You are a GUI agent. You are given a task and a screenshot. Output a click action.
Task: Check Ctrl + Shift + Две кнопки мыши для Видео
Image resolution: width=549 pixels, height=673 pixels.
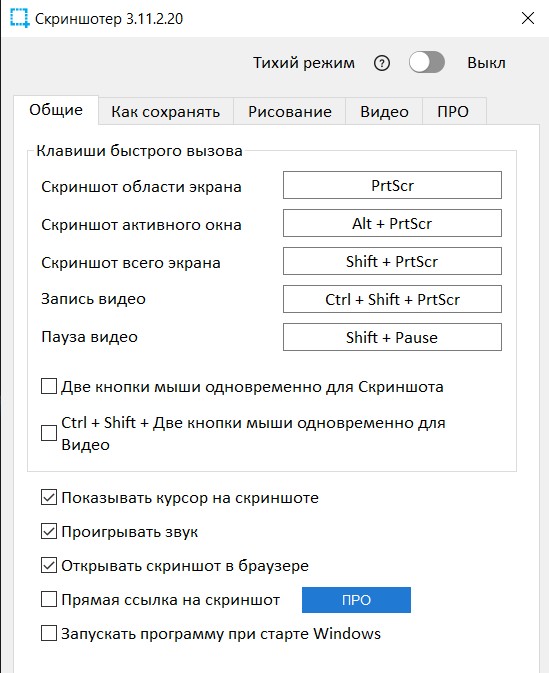49,433
